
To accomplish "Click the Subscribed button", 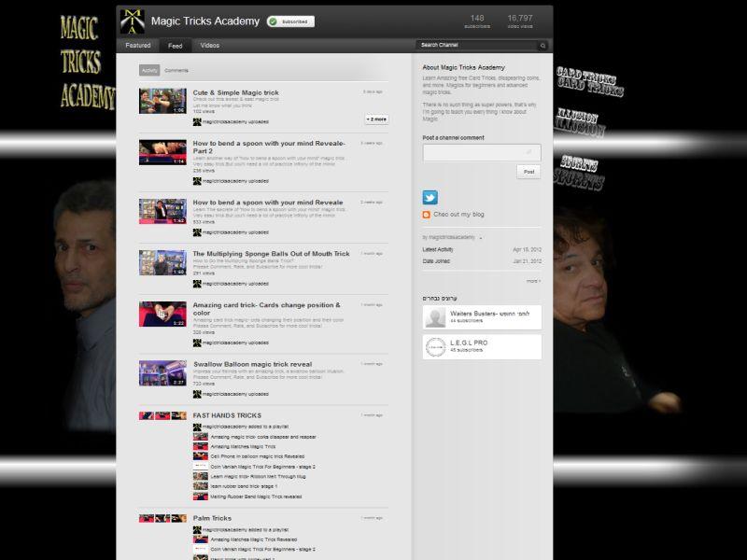I will tap(290, 21).
